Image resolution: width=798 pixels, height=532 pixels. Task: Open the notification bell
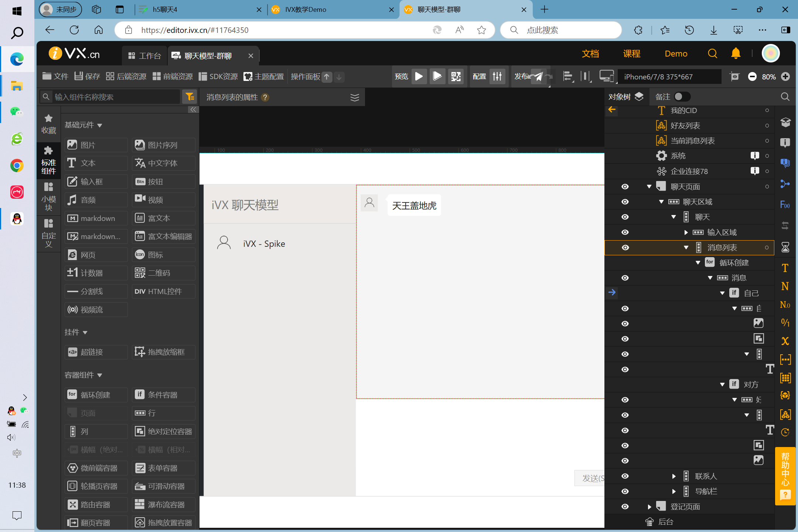[x=736, y=54]
